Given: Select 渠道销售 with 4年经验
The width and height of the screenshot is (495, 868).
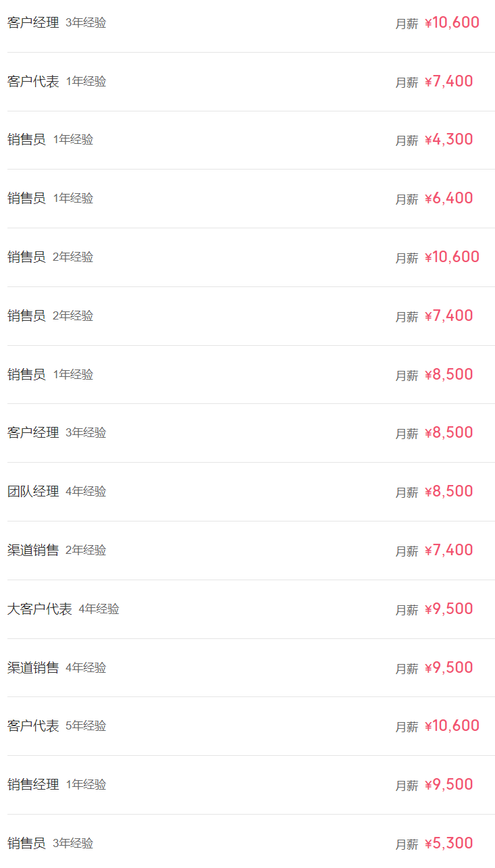Looking at the screenshot, I should point(33,668).
